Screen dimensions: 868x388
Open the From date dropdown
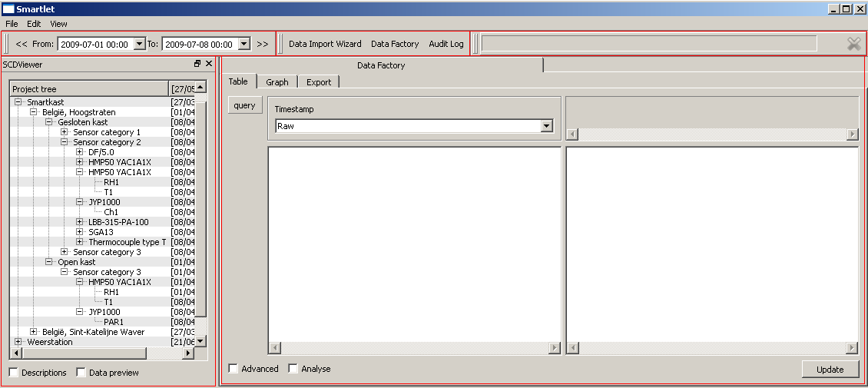pyautogui.click(x=140, y=44)
